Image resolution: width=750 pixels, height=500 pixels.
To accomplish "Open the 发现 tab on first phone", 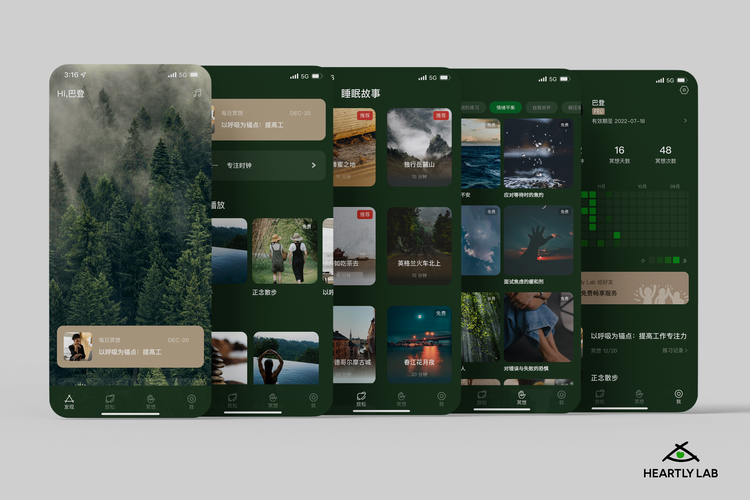I will click(x=69, y=401).
